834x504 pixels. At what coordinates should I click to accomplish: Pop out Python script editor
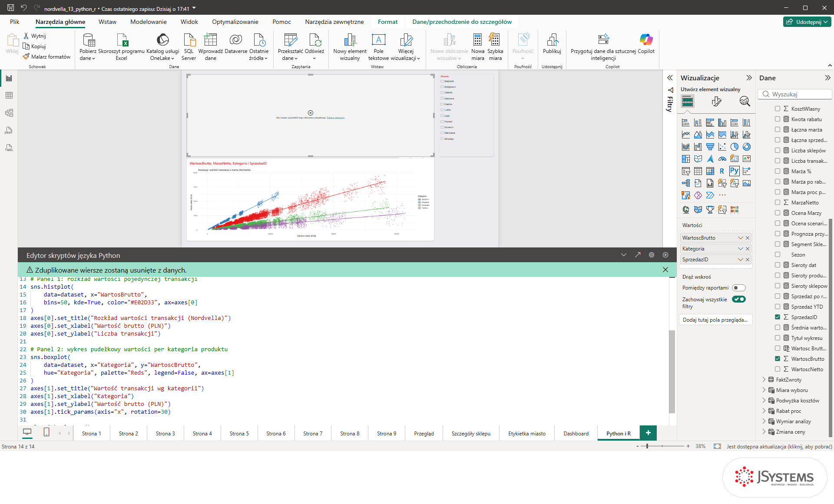[x=638, y=255]
